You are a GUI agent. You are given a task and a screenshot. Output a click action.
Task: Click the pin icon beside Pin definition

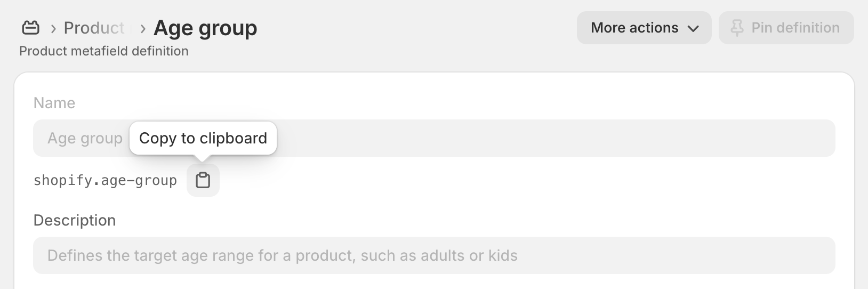coord(737,28)
